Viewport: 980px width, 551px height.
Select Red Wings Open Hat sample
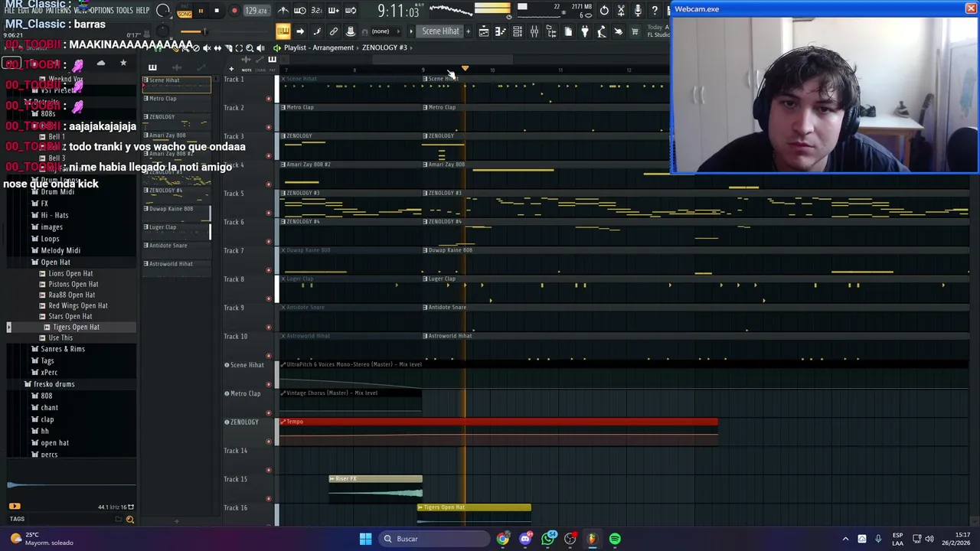point(78,305)
